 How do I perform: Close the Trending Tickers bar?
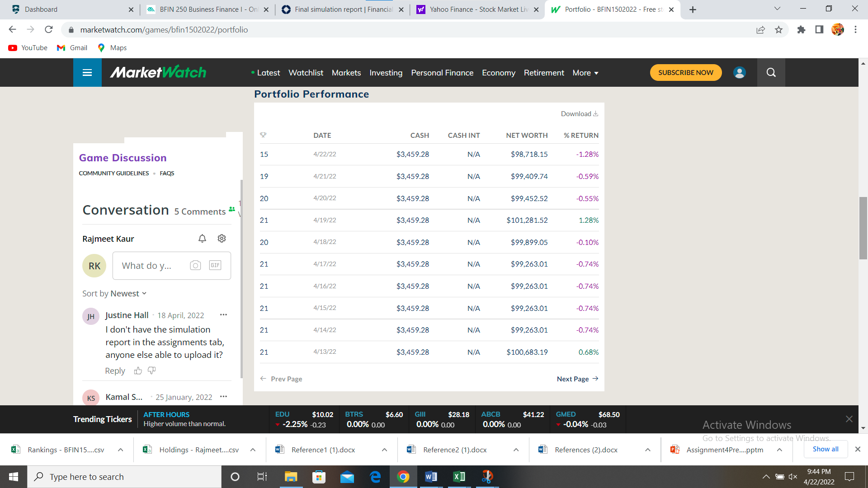click(x=849, y=419)
